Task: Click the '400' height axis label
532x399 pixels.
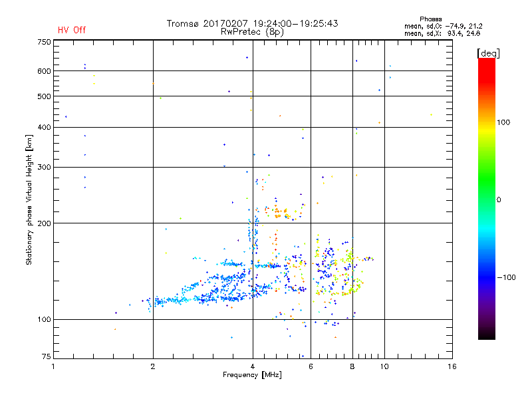Action: click(x=44, y=127)
